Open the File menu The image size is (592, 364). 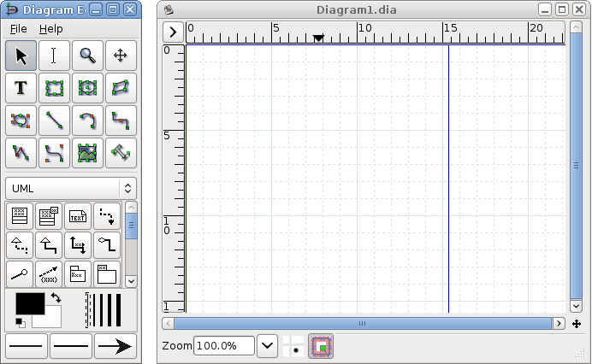18,29
